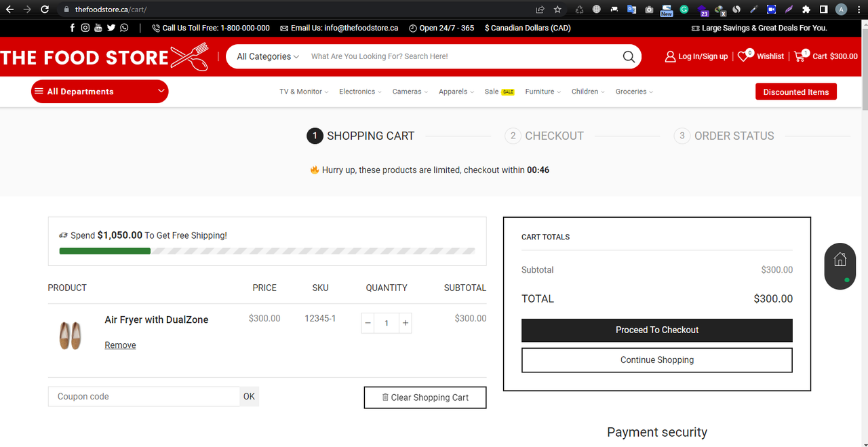
Task: Clear the shopping cart
Action: [x=425, y=397]
